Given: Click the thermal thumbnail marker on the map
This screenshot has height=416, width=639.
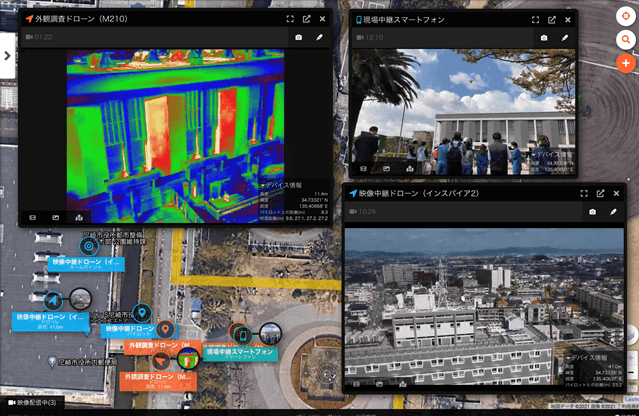Looking at the screenshot, I should (x=187, y=359).
